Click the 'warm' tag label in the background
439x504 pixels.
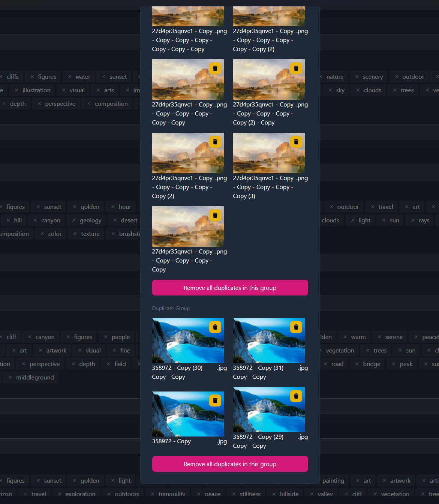(358, 337)
